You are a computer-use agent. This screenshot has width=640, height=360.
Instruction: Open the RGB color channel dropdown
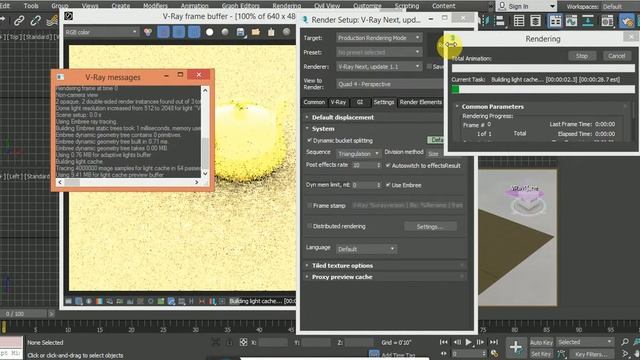101,32
